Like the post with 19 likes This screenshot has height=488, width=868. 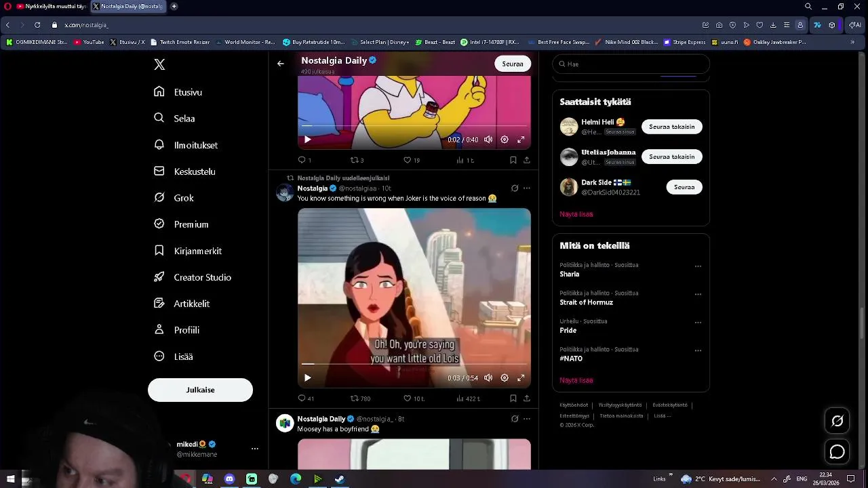point(412,160)
